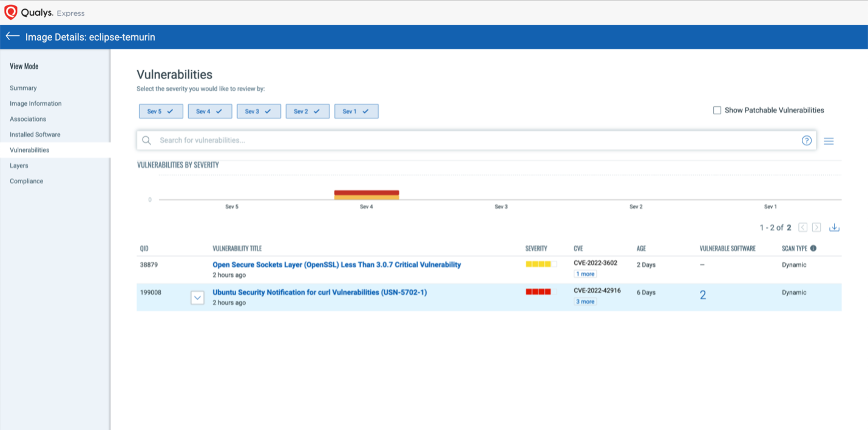Go to next page of results
The width and height of the screenshot is (868, 432).
point(816,227)
